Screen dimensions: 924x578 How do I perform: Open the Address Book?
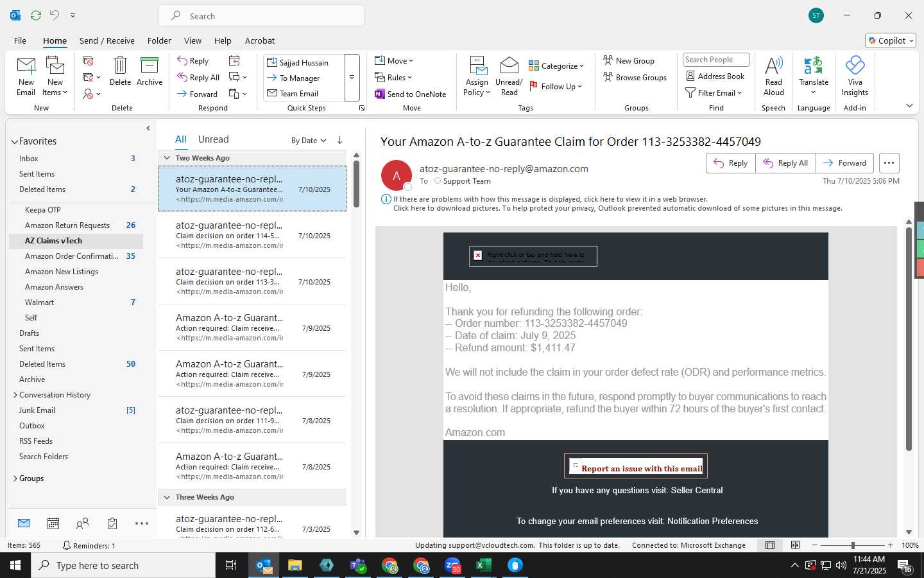715,76
